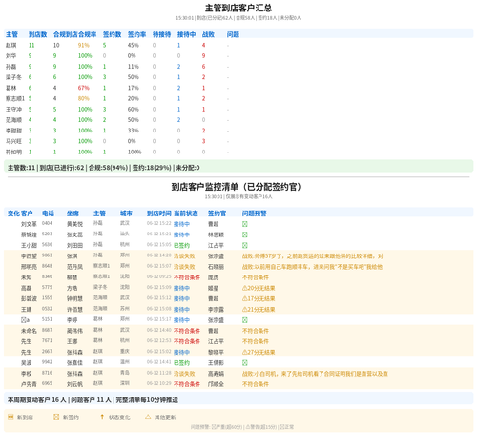Click the warning 27分无结果 alert
477x448 pixels.
coord(259,352)
